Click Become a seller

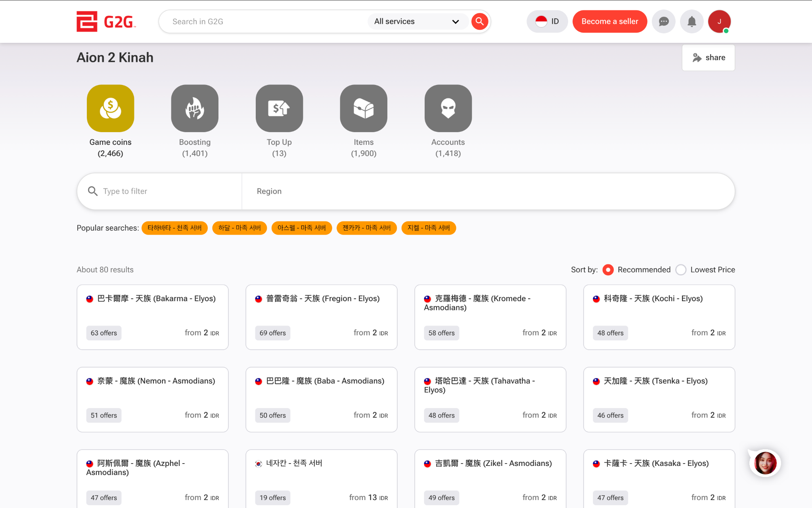610,21
